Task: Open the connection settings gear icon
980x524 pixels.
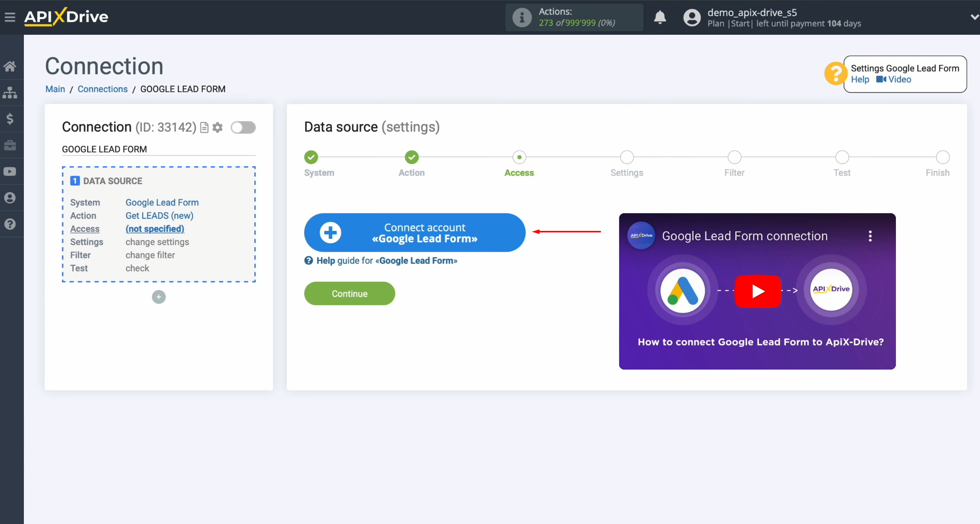Action: [x=217, y=127]
